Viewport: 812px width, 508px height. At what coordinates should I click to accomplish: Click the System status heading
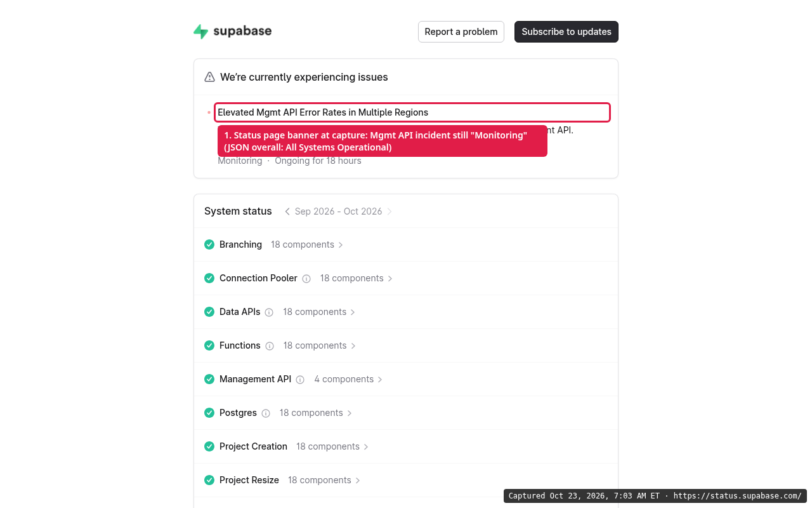coord(238,211)
